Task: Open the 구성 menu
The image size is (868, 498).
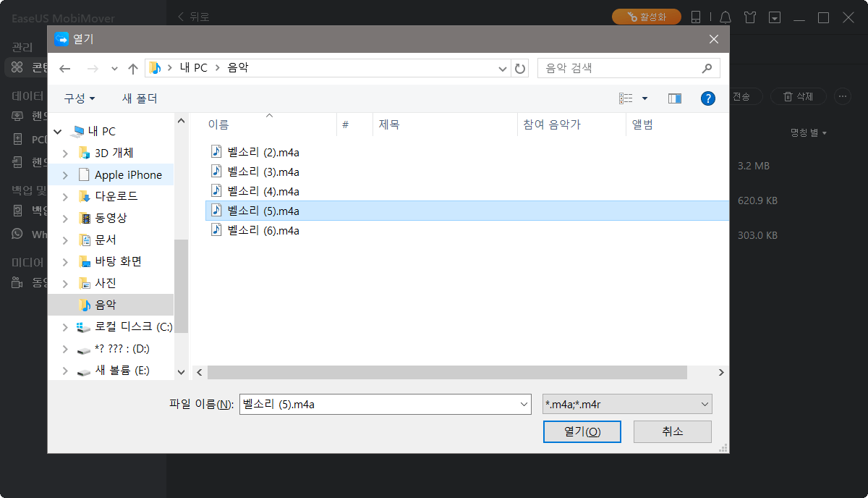Action: coord(79,98)
